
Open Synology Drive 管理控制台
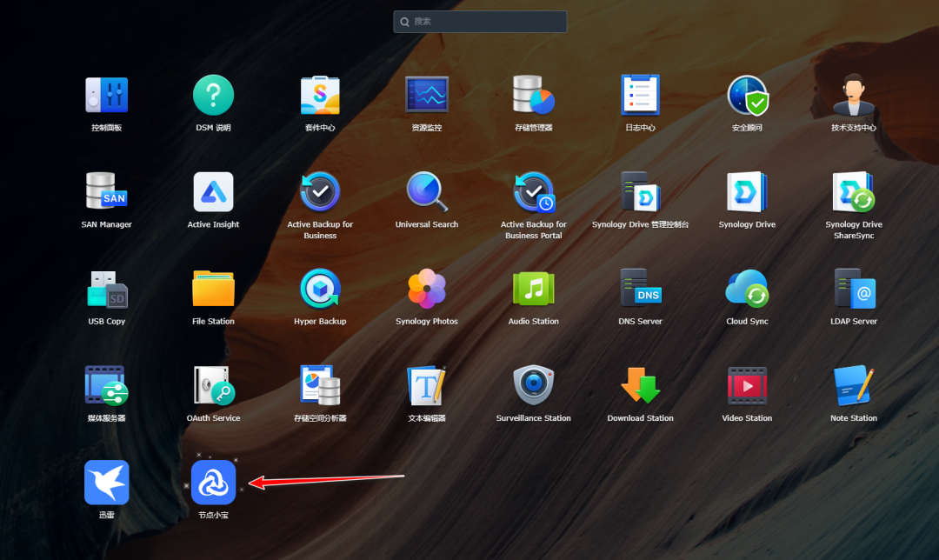coord(640,191)
